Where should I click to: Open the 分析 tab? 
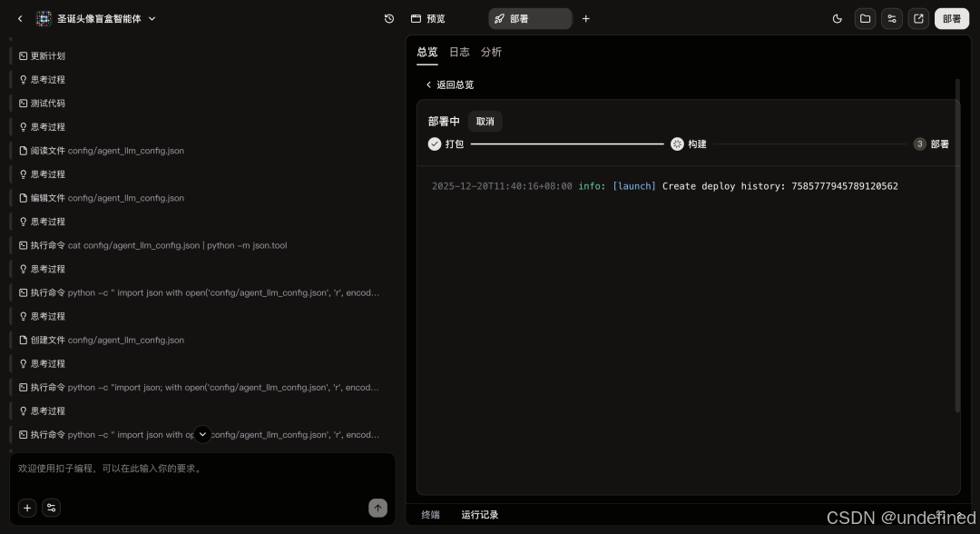(491, 53)
